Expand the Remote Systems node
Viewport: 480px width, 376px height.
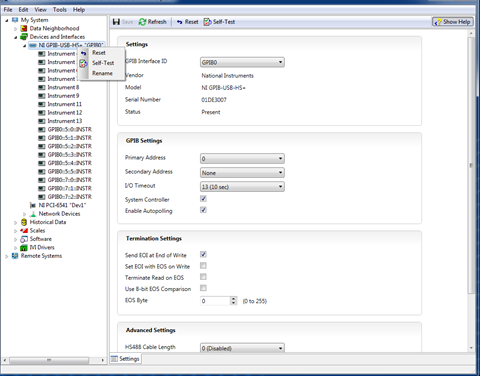7,256
